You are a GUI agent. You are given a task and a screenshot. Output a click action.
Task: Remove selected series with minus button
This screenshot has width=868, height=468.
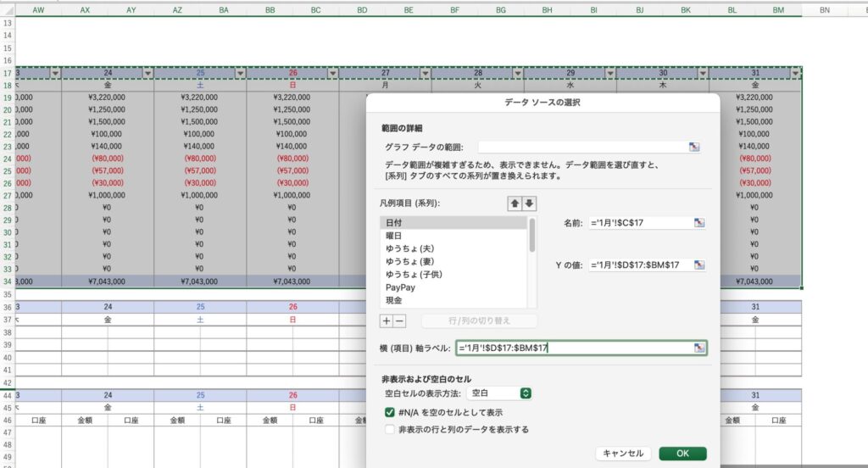tap(400, 321)
